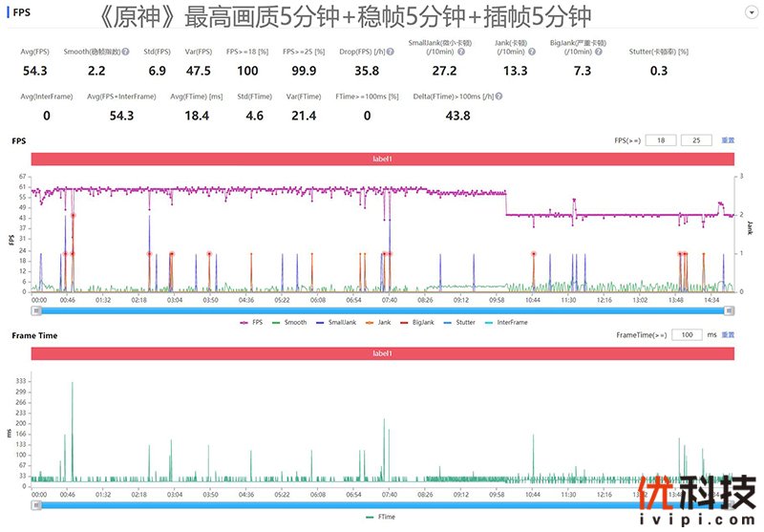Viewport: 764px width, 532px height.
Task: Click the Stutter metric label
Action: (x=658, y=52)
